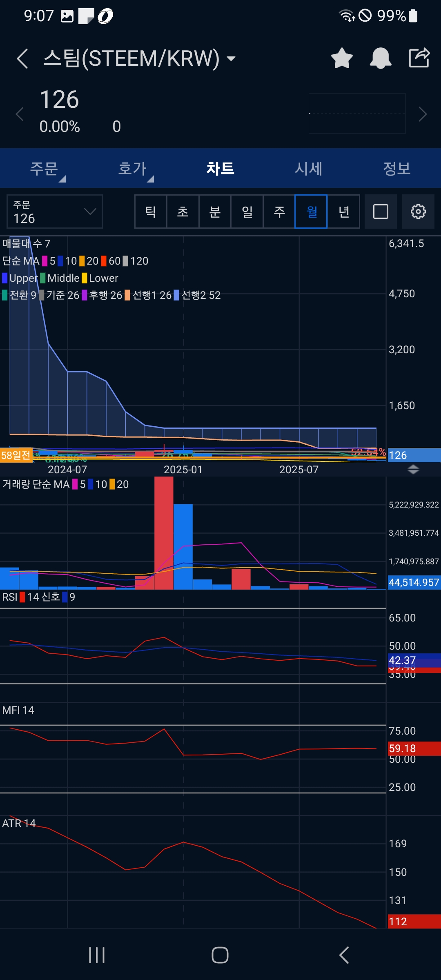Tap the 매물대 수 7 indicator label
441x980 pixels.
26,244
